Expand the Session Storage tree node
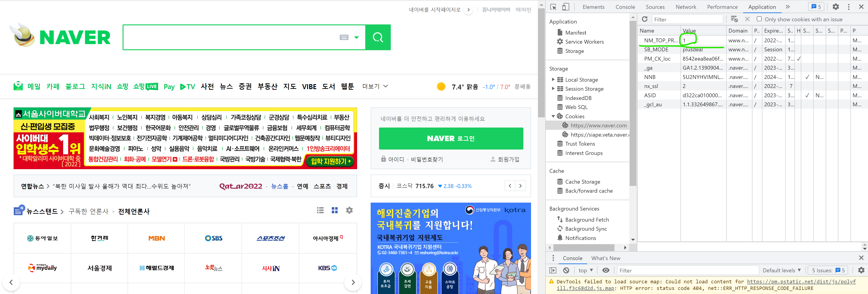This screenshot has width=868, height=294. (553, 89)
